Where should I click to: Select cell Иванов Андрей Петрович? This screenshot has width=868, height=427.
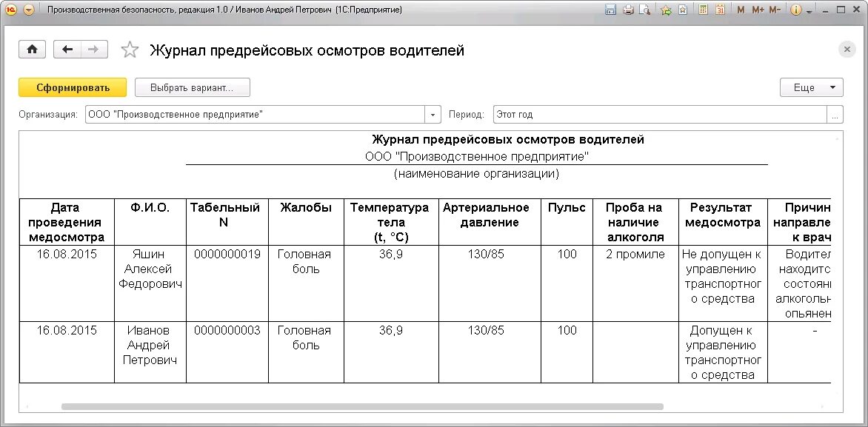(x=150, y=352)
